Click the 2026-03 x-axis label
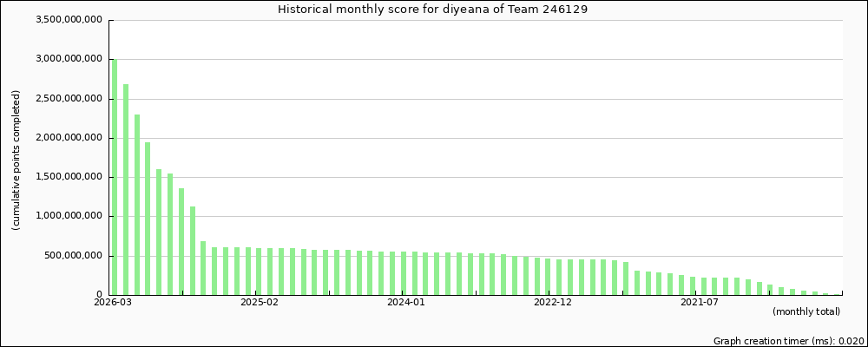This screenshot has width=868, height=347. pos(114,302)
